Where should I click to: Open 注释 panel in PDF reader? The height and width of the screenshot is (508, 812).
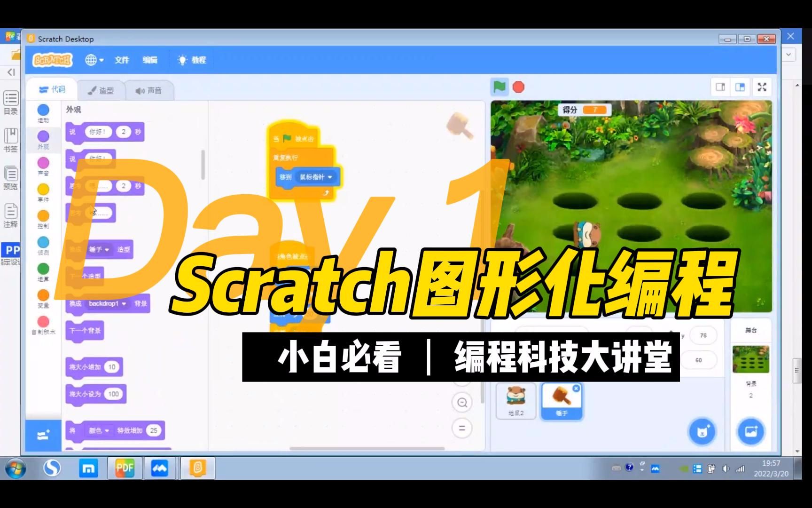pyautogui.click(x=11, y=215)
